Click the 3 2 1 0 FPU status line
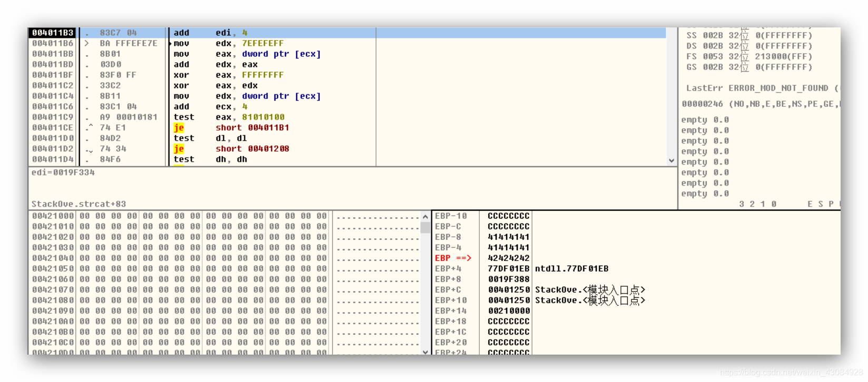This screenshot has height=382, width=868. point(757,204)
